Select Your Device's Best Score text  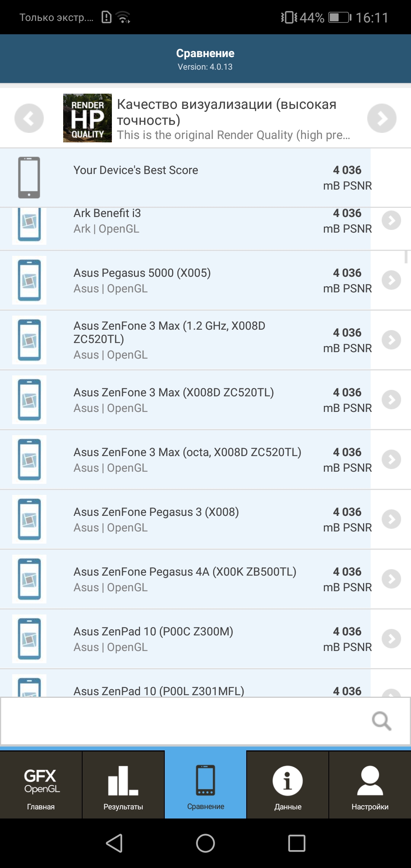[x=136, y=170]
